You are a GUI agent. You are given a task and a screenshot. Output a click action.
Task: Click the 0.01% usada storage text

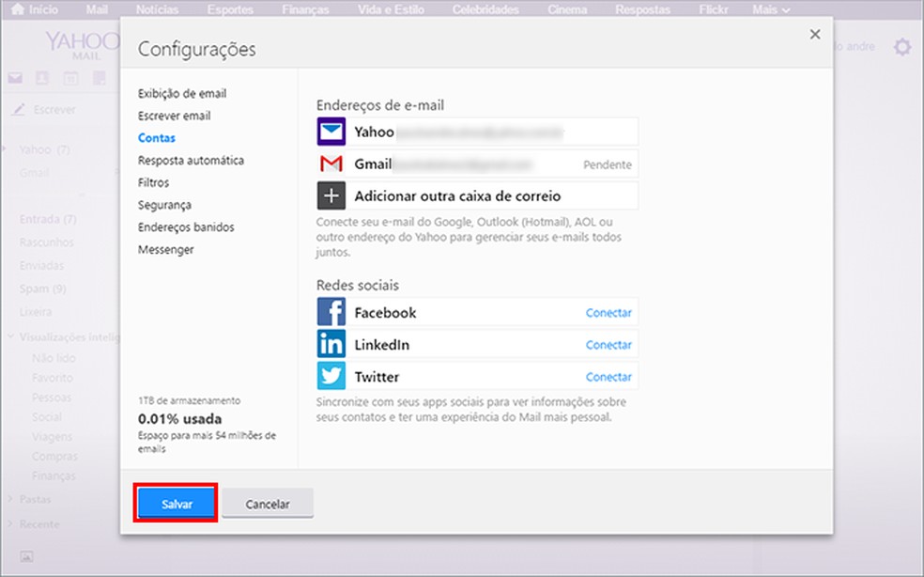click(179, 419)
